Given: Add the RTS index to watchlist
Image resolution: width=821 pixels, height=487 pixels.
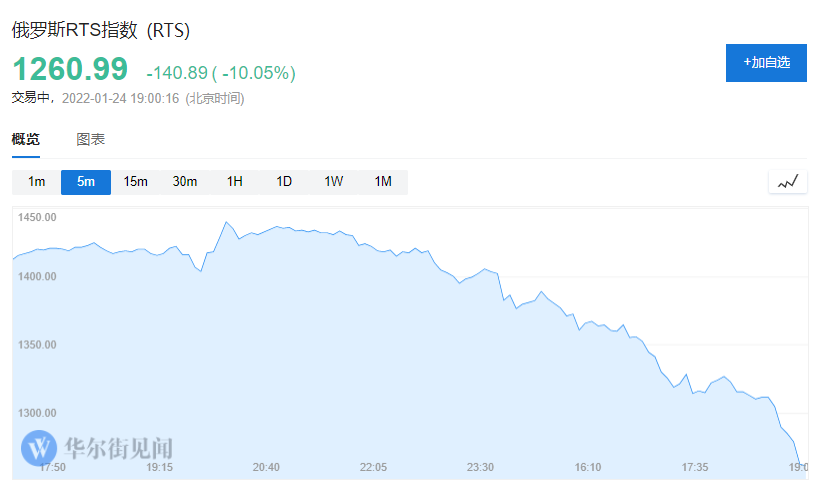Looking at the screenshot, I should [x=766, y=62].
